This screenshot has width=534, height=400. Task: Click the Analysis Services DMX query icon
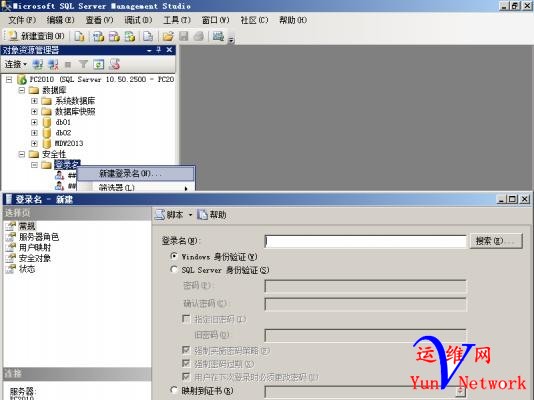tap(114, 36)
